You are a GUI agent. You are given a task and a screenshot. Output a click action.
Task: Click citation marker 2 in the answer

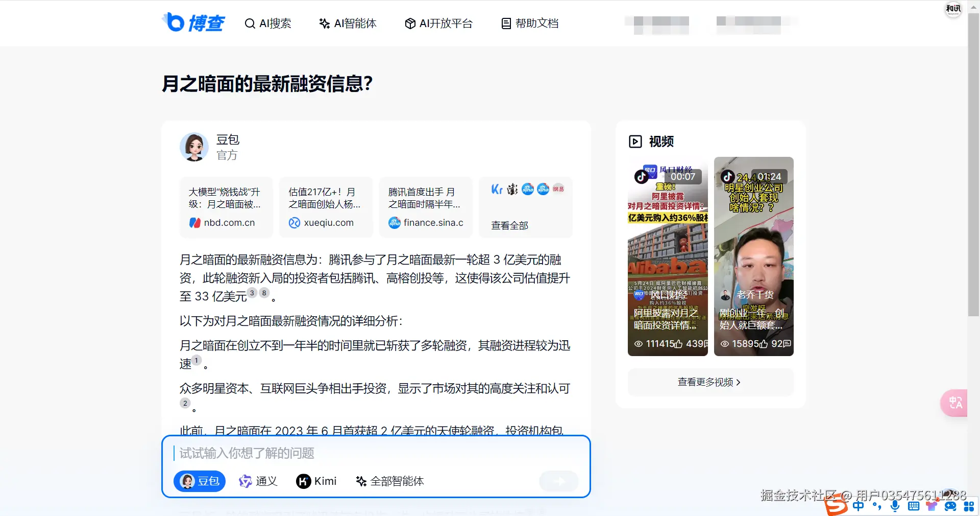(x=185, y=403)
